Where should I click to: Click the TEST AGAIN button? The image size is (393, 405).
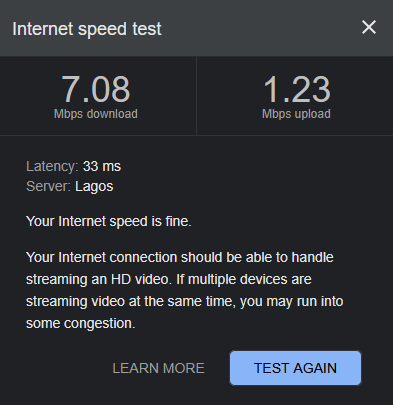(295, 368)
